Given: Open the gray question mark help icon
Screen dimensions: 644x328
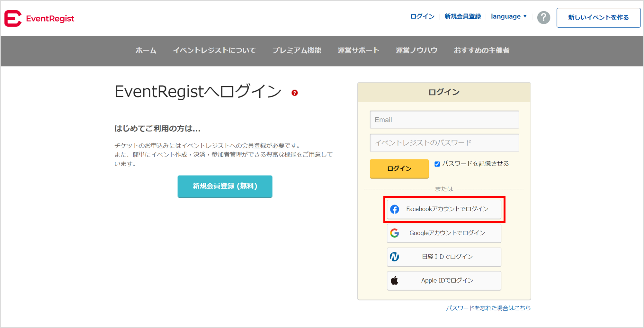Looking at the screenshot, I should pos(543,17).
